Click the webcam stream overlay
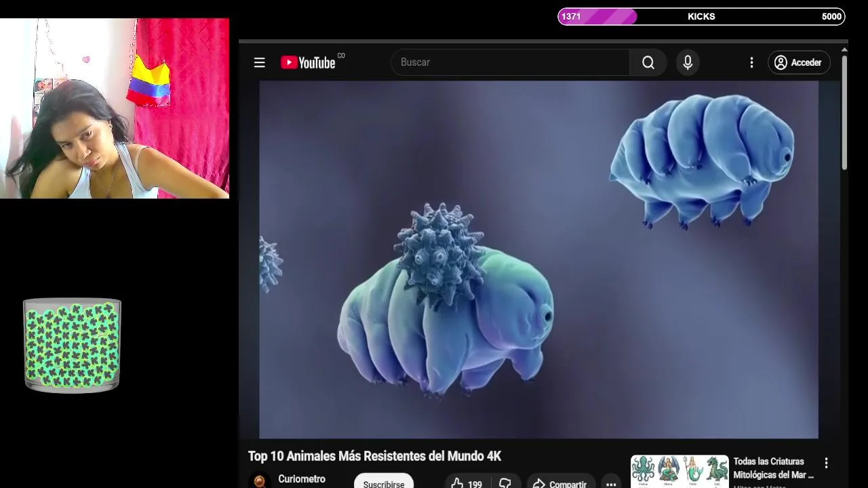The height and width of the screenshot is (488, 868). click(115, 108)
